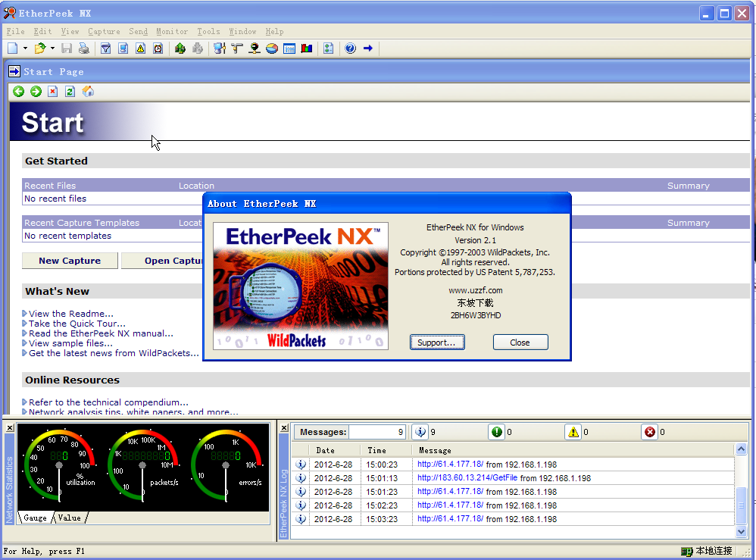Open the Window menu
The image size is (756, 560).
(242, 31)
